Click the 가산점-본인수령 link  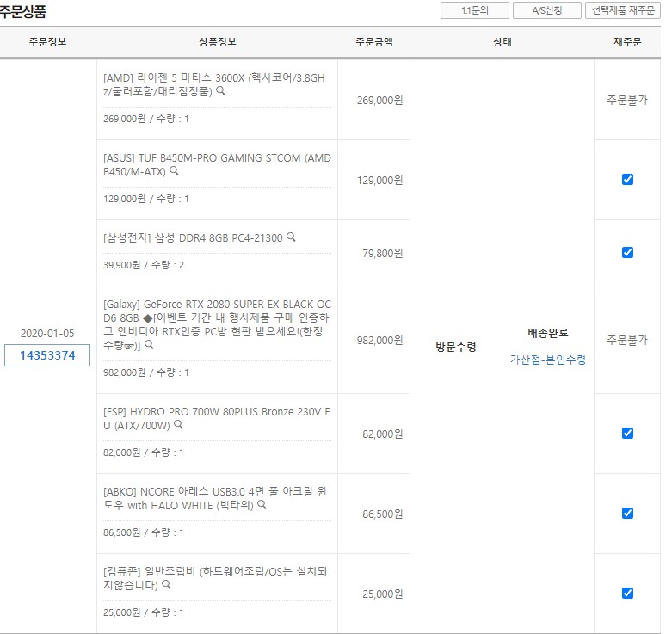547,360
